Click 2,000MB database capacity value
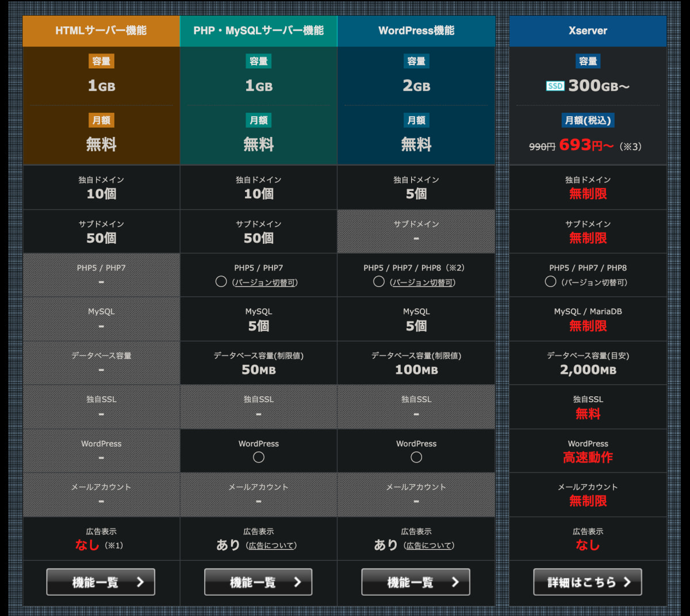Image resolution: width=690 pixels, height=616 pixels. [x=588, y=370]
